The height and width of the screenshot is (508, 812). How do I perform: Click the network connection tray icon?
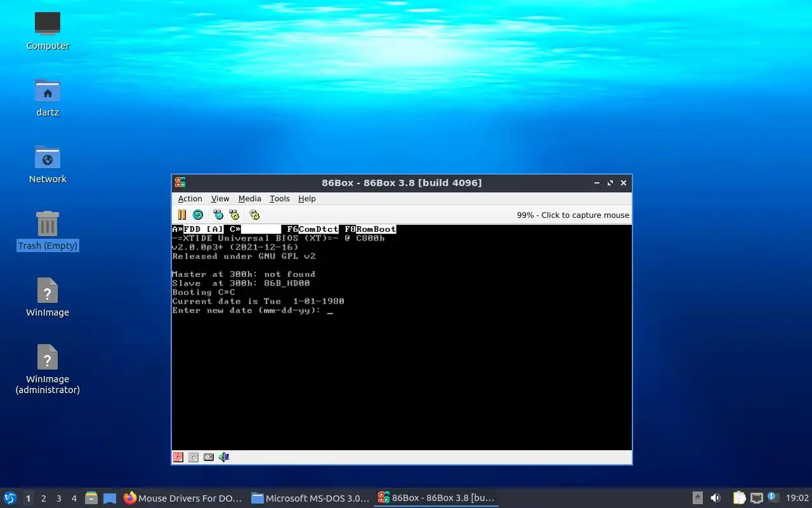[x=756, y=498]
